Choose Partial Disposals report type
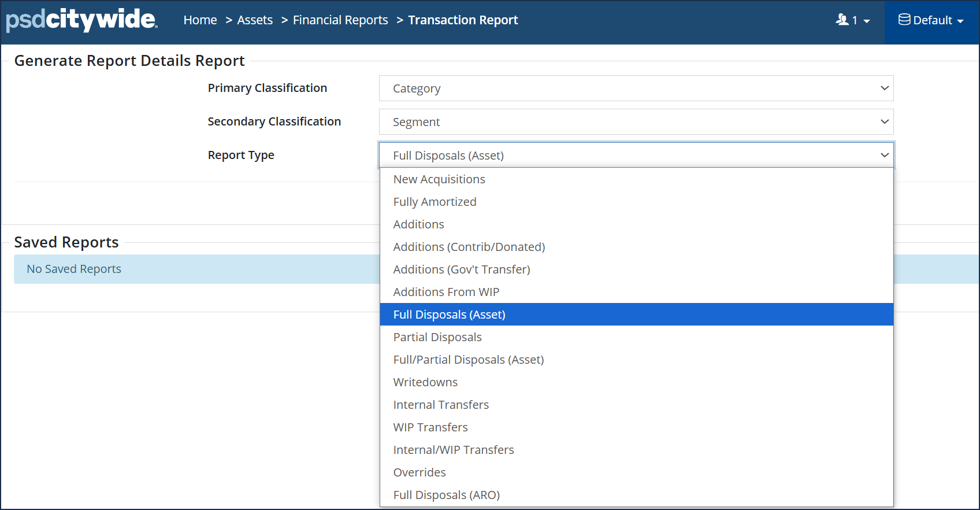The height and width of the screenshot is (510, 980). tap(437, 337)
